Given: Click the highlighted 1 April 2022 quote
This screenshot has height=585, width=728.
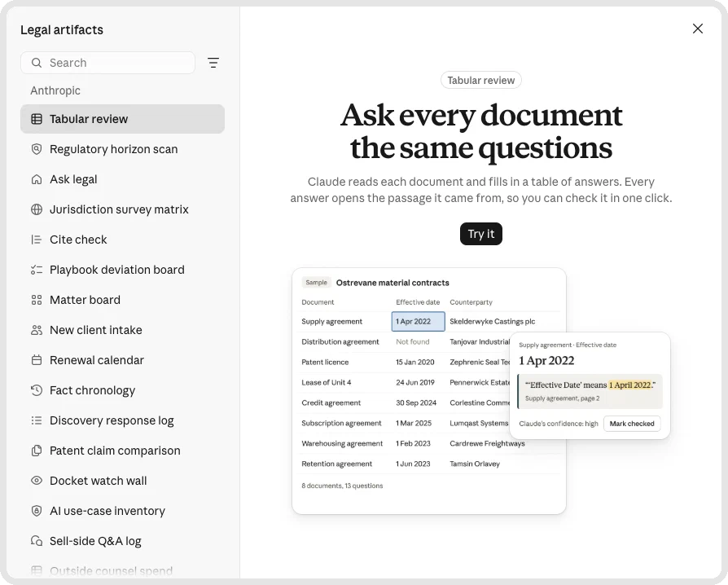Looking at the screenshot, I should 629,385.
